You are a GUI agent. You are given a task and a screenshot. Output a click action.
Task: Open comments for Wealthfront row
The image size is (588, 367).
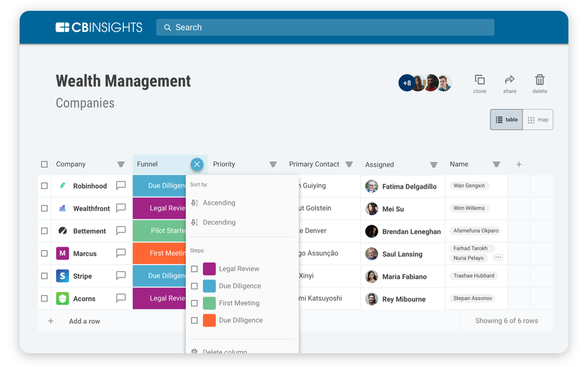121,208
